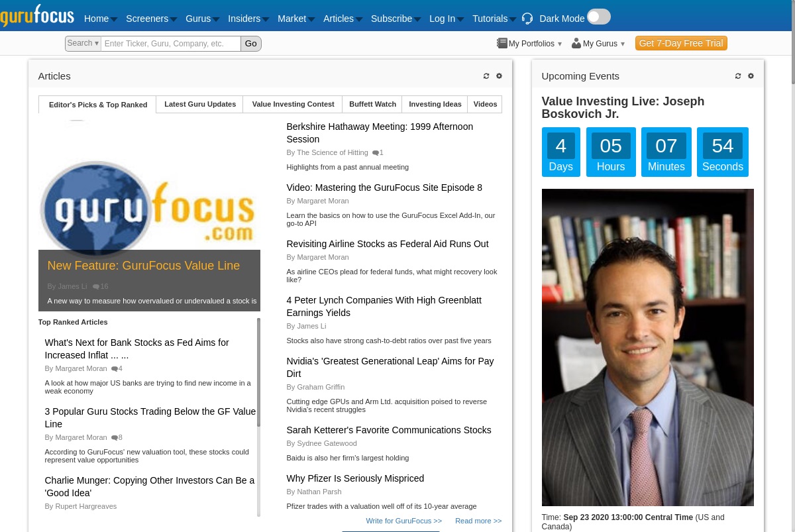The height and width of the screenshot is (532, 795).
Task: Click author Nathan Parsh
Action: tap(318, 492)
